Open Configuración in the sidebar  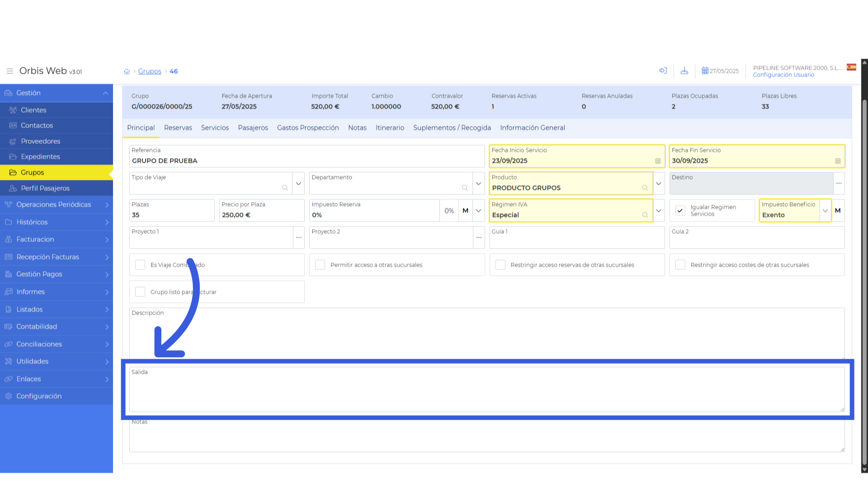[x=57, y=396]
